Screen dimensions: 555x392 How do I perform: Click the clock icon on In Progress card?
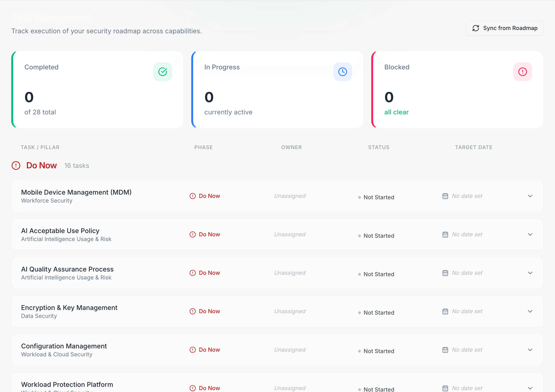[x=342, y=72]
